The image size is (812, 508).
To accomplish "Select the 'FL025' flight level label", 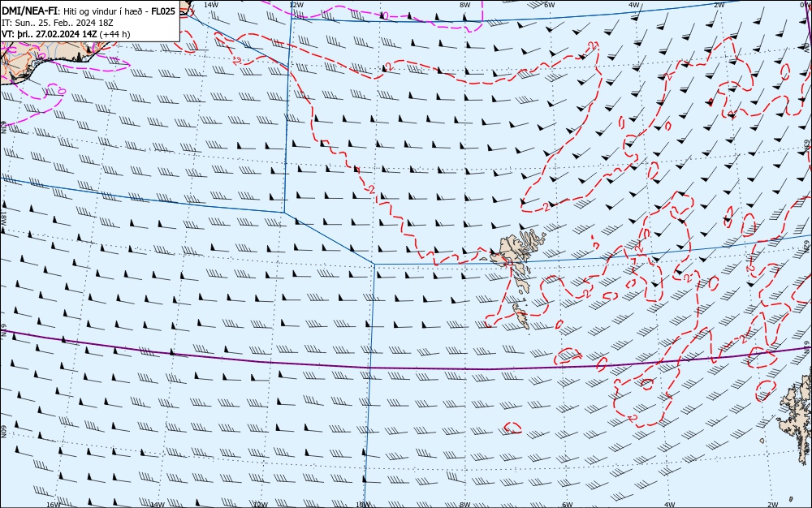I will click(x=163, y=11).
